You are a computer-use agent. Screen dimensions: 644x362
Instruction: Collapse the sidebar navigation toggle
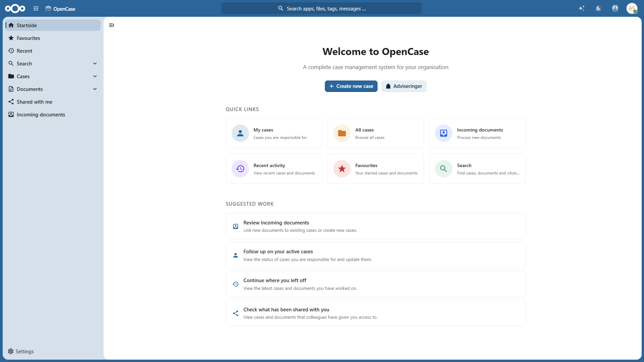tap(112, 25)
